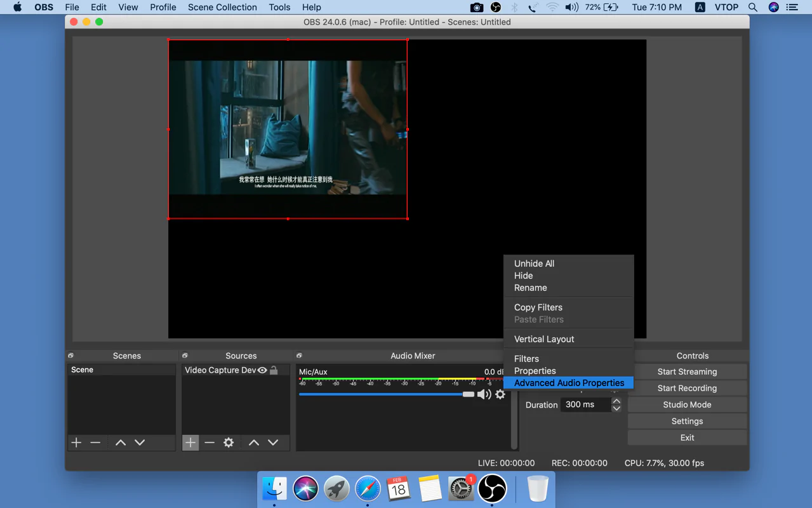Click the Apple menu logo

point(17,7)
